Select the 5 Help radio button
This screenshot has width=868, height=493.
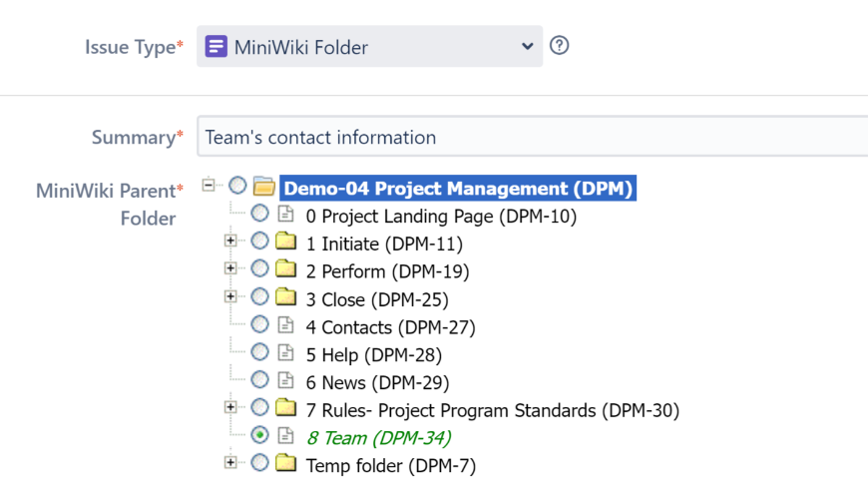(259, 352)
